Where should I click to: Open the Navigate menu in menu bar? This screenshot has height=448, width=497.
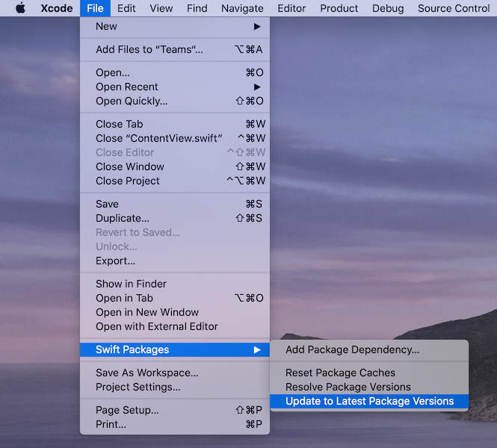pyautogui.click(x=242, y=8)
